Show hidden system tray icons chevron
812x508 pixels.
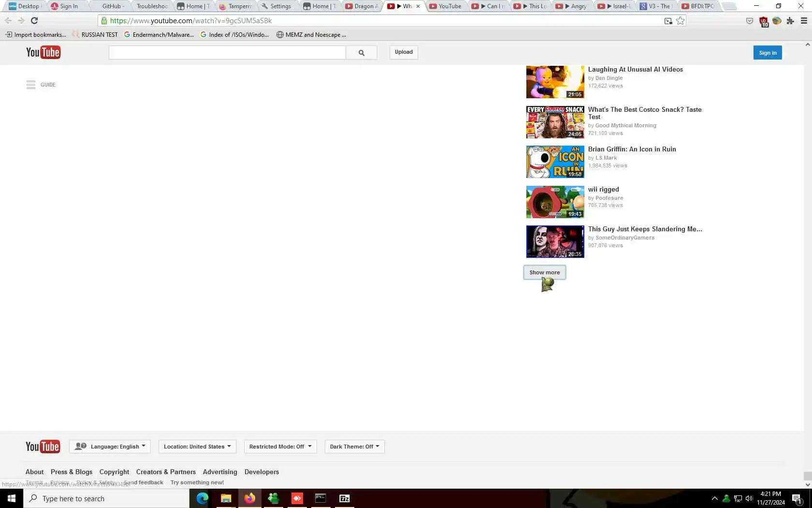pyautogui.click(x=714, y=498)
